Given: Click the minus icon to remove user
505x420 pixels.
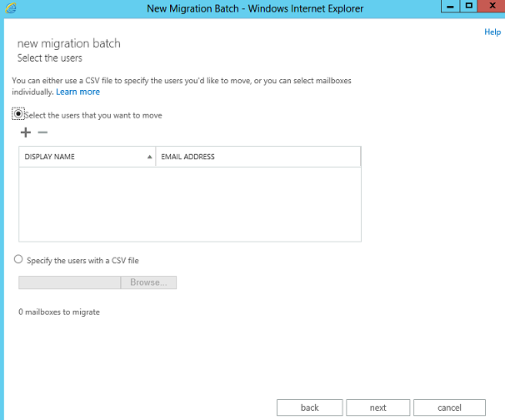Looking at the screenshot, I should tap(42, 132).
